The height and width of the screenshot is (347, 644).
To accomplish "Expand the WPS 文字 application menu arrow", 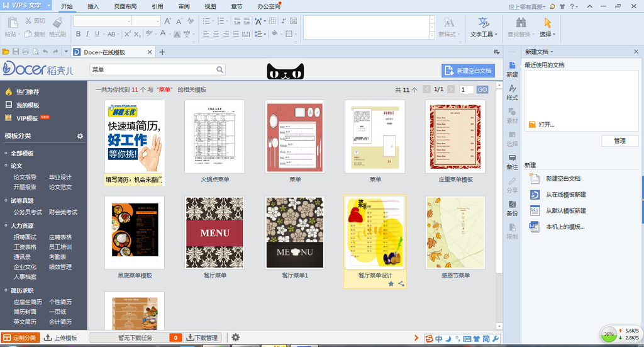I will (49, 5).
